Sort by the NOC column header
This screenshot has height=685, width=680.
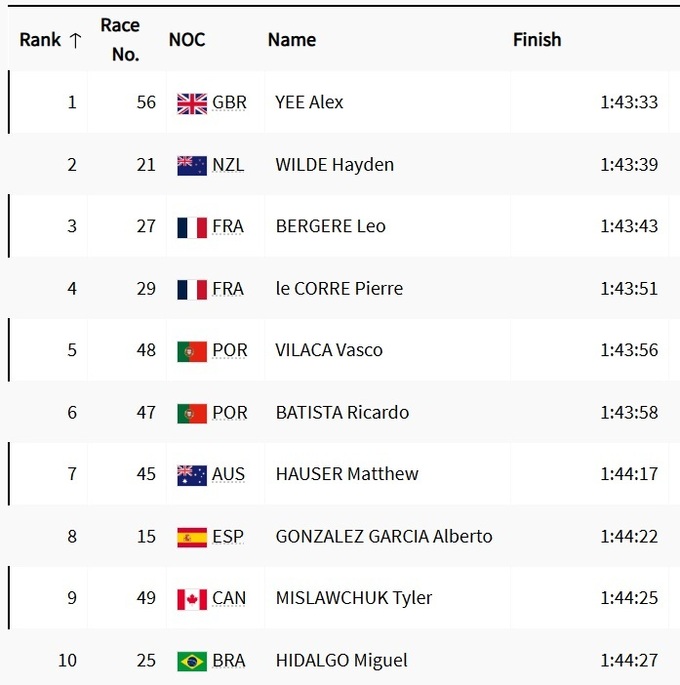(186, 40)
